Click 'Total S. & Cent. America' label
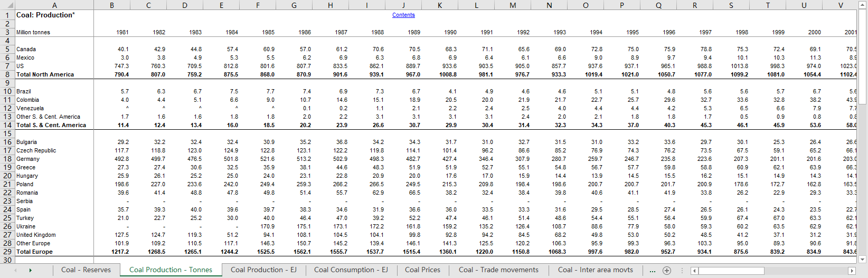Screen dimensions: 868x278 [x=51, y=125]
